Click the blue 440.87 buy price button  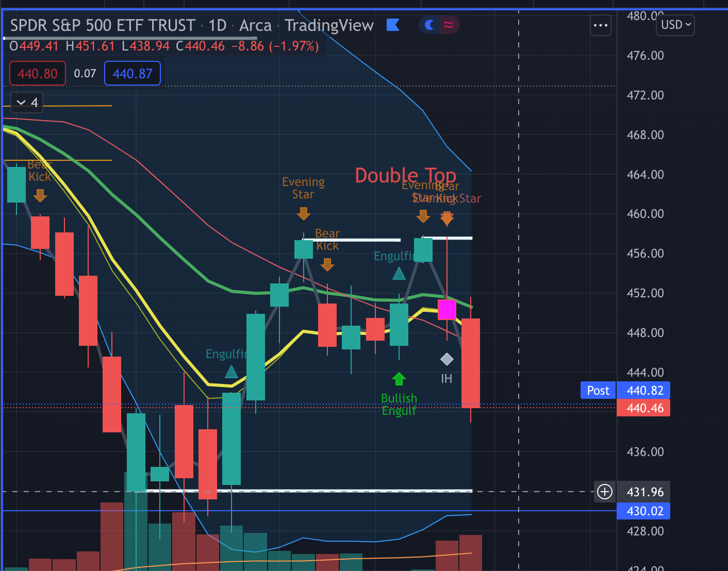coord(133,73)
